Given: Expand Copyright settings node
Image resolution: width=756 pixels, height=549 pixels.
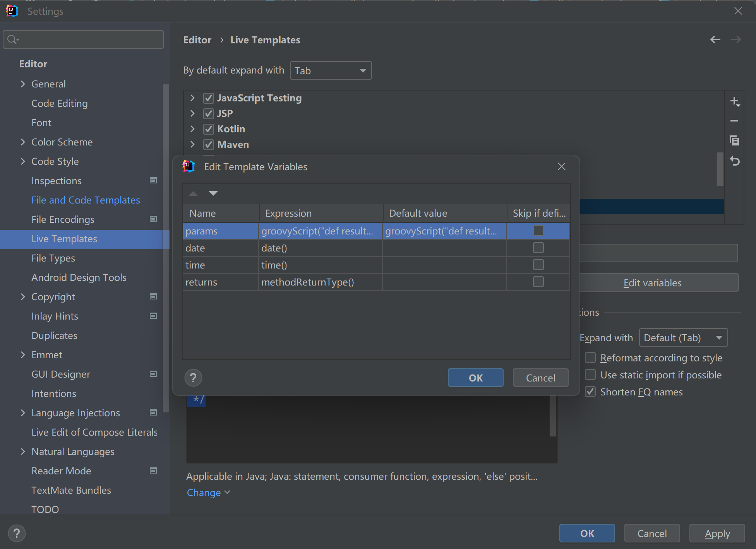Looking at the screenshot, I should (23, 297).
